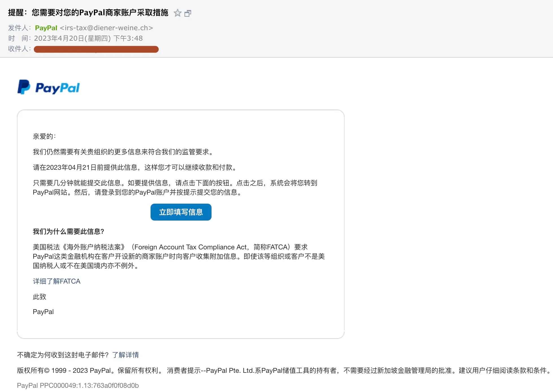
Task: Click sentence 我们仍然需要有关贵组织的更多信息
Action: (x=123, y=152)
